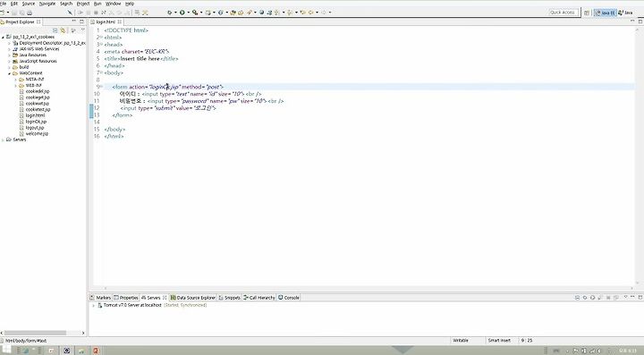This screenshot has width=644, height=355.
Task: Click the Debug toolbar icon
Action: [x=169, y=13]
